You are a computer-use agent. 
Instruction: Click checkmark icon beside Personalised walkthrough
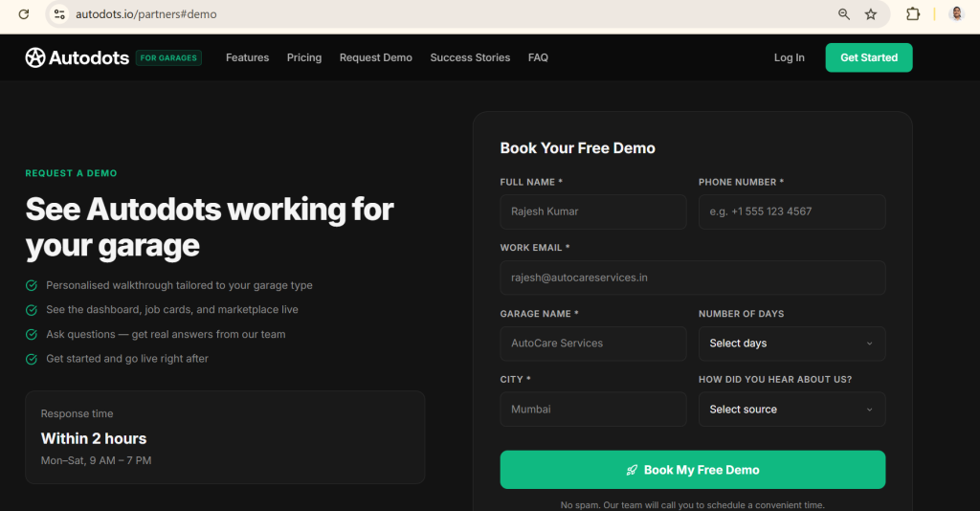(32, 285)
